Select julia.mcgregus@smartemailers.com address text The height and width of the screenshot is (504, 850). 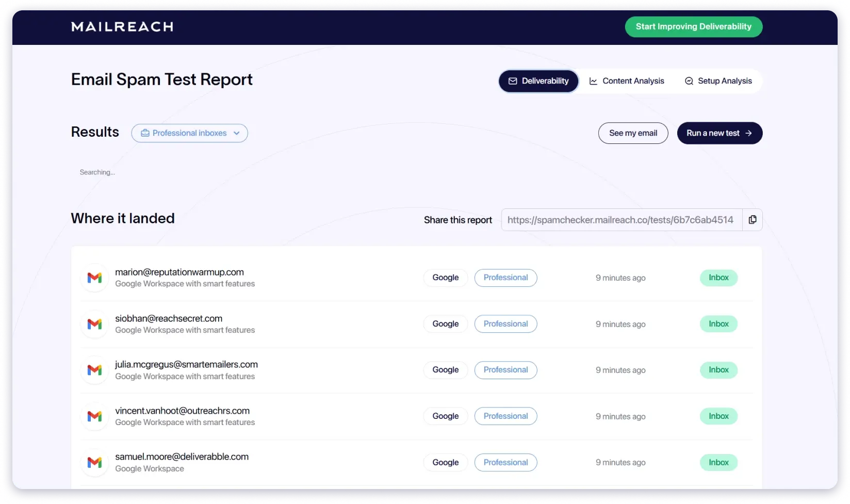186,365
